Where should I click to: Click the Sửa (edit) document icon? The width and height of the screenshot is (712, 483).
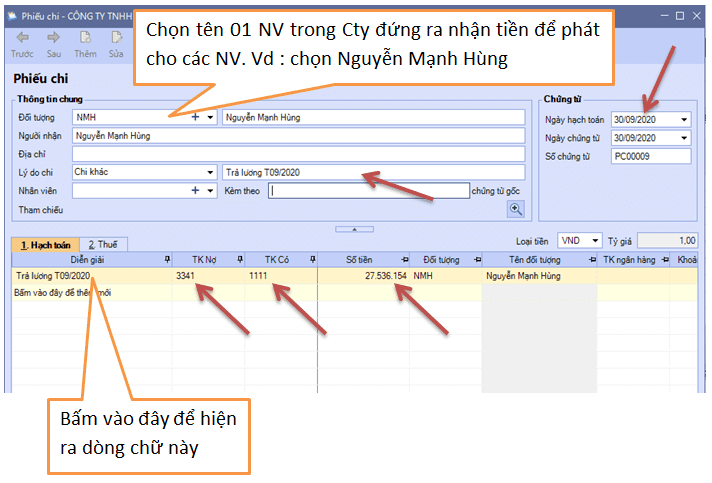pyautogui.click(x=116, y=39)
